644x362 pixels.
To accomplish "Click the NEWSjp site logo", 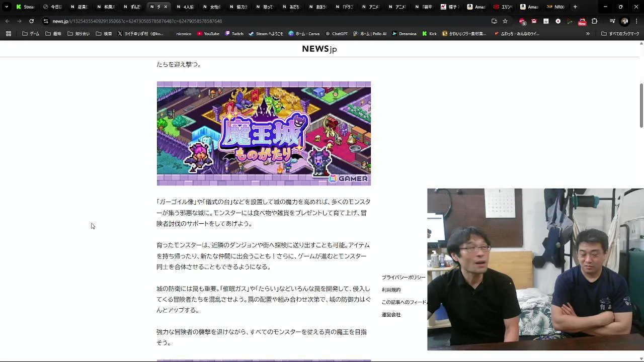I will 319,49.
